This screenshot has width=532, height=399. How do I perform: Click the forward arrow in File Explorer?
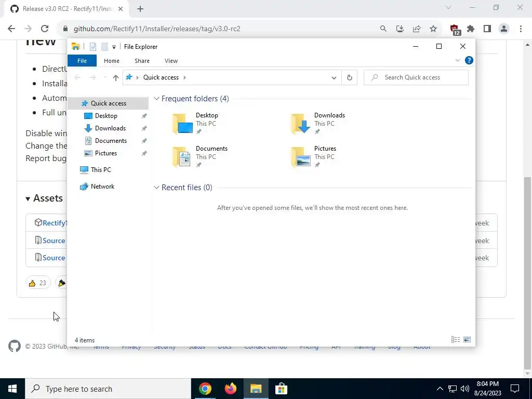click(92, 78)
